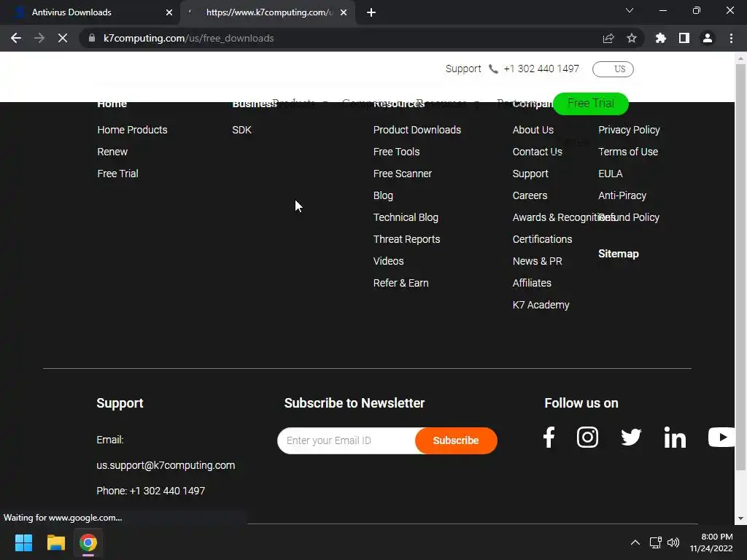Click the address bar URL
The width and height of the screenshot is (747, 560).
point(188,38)
